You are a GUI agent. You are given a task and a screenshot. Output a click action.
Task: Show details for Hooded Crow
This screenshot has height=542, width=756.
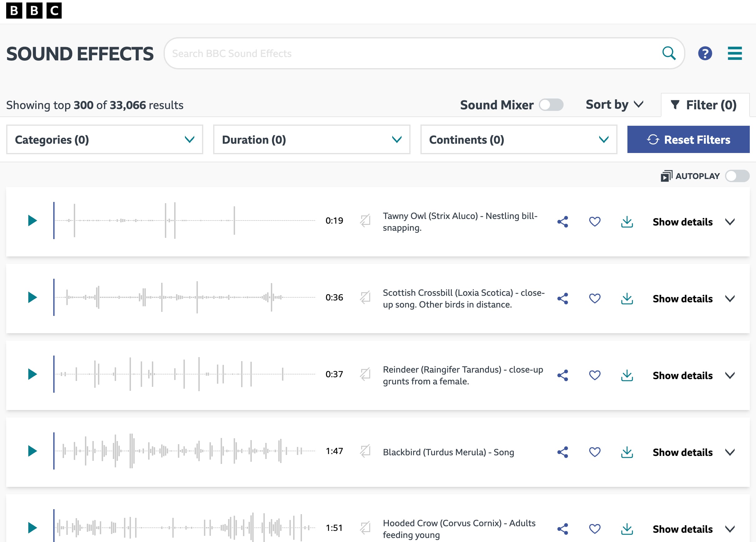point(694,529)
